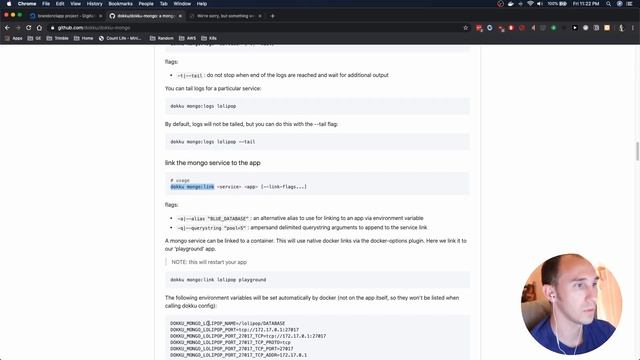Open the Count Life bookmark
Image resolution: width=640 pixels, height=360 pixels.
(x=120, y=38)
